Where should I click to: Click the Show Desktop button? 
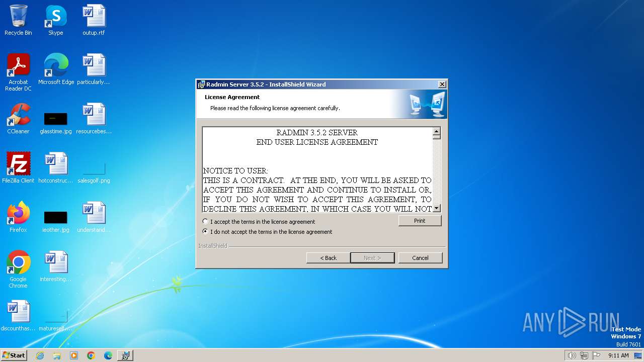tap(639, 355)
